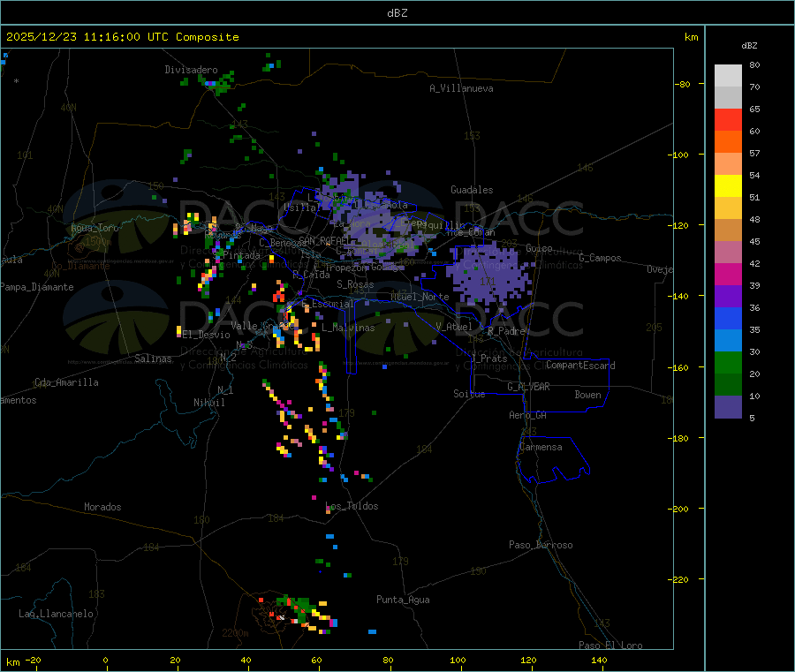795x672 pixels.
Task: Click the R_Padre label
Action: pos(506,331)
